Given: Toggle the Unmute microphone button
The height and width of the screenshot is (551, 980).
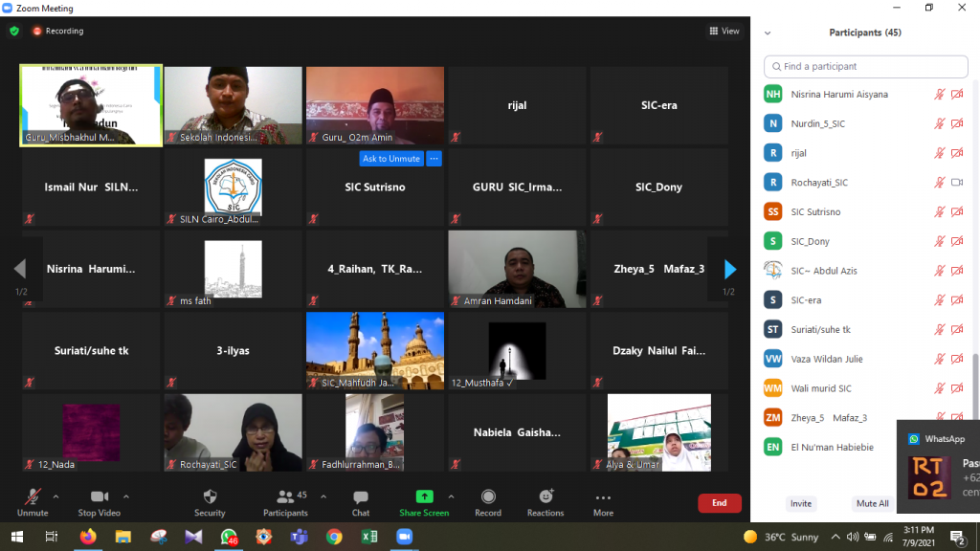Looking at the screenshot, I should click(x=33, y=496).
